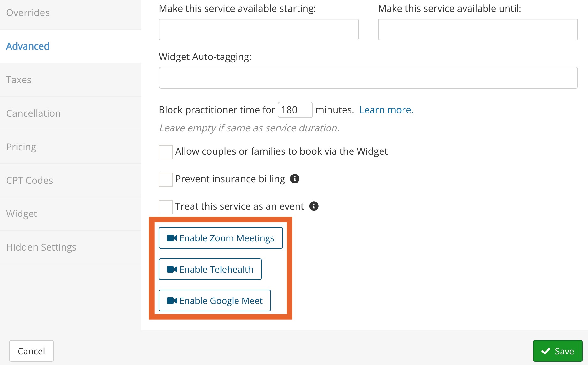
Task: Focus the Widget Auto-tagging input
Action: coord(368,78)
